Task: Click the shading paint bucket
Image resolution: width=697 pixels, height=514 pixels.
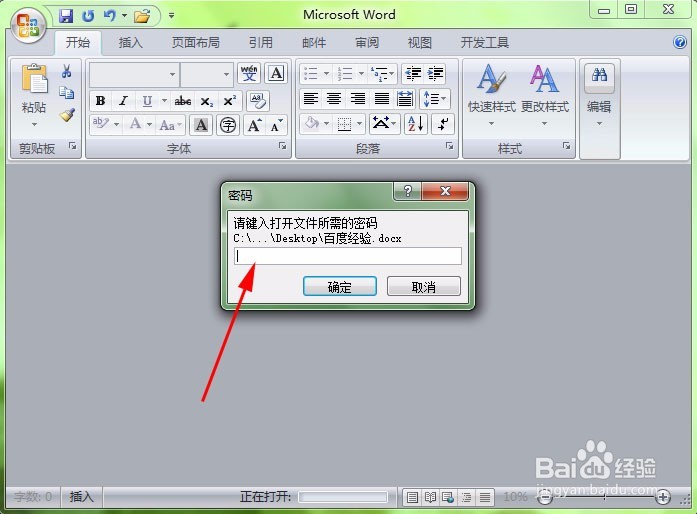Action: [312, 123]
